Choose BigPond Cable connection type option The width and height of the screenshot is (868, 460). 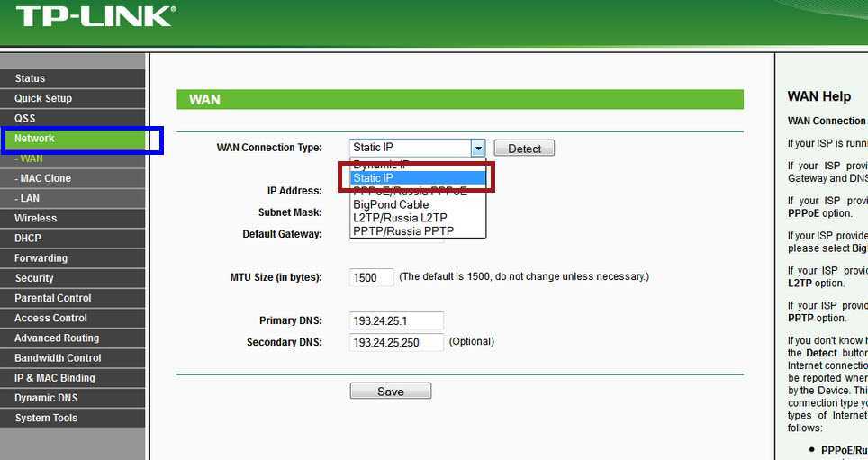(x=418, y=204)
